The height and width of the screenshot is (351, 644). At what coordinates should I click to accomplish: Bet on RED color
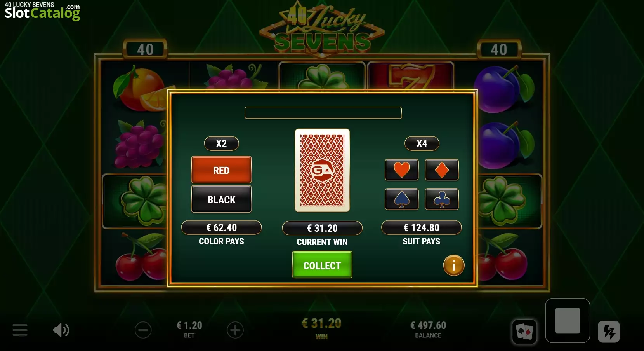click(x=221, y=170)
